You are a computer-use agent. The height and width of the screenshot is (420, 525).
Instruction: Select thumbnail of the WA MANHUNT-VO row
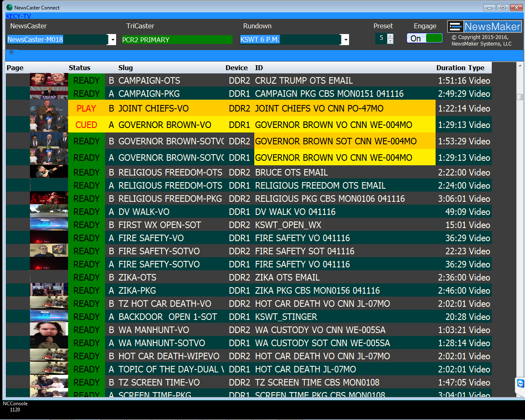49,329
